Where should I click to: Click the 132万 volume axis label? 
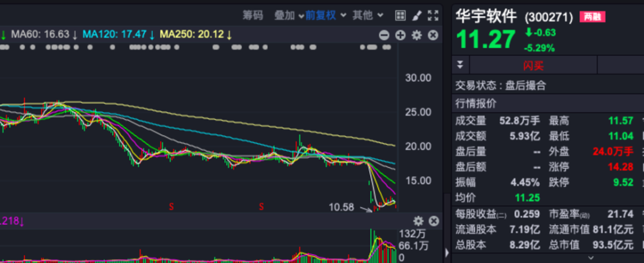click(x=411, y=234)
